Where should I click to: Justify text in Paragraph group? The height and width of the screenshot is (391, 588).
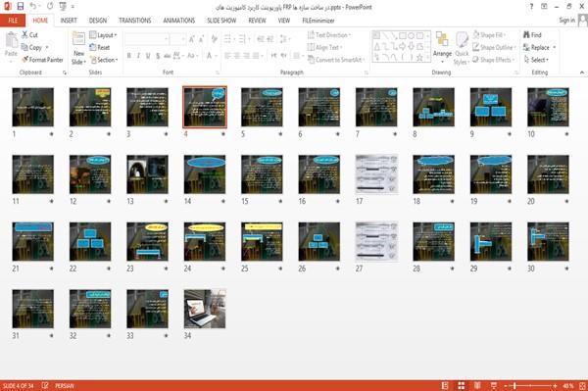256,56
